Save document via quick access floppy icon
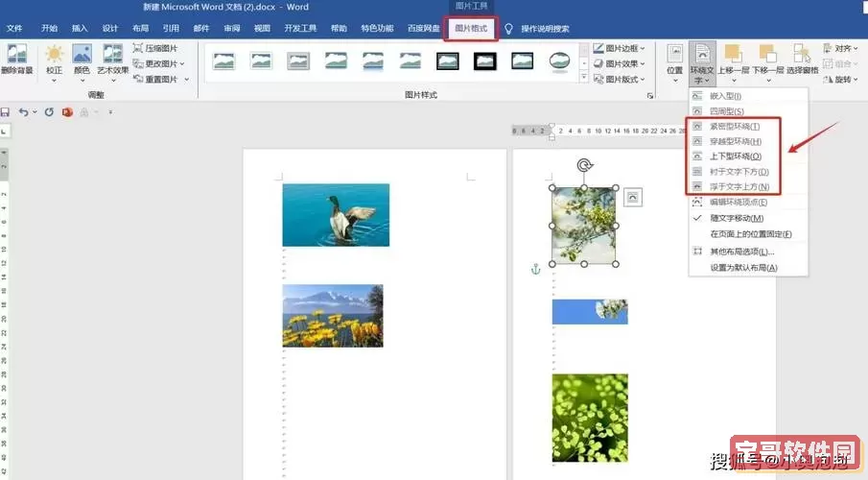Image resolution: width=868 pixels, height=480 pixels. click(x=5, y=112)
